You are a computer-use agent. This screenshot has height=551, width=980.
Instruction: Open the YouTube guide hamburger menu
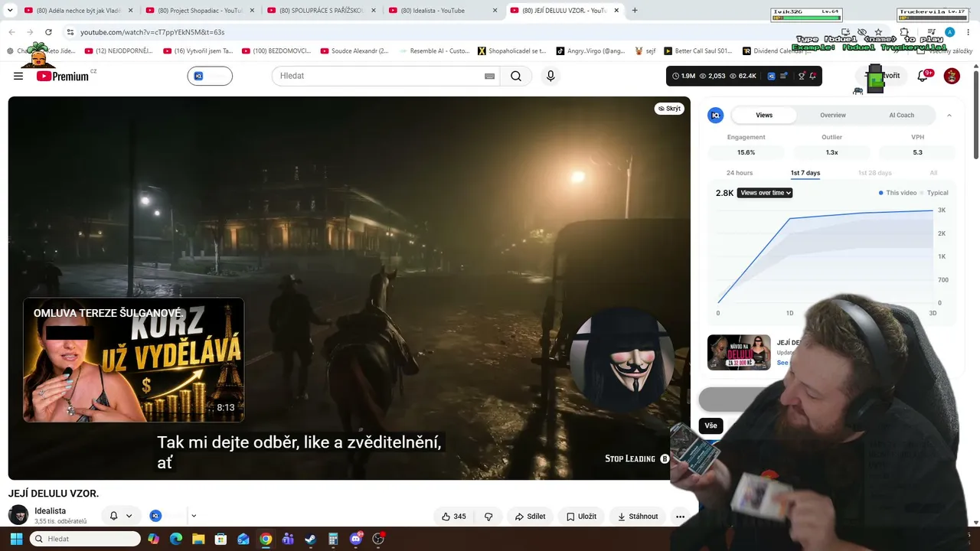[18, 76]
